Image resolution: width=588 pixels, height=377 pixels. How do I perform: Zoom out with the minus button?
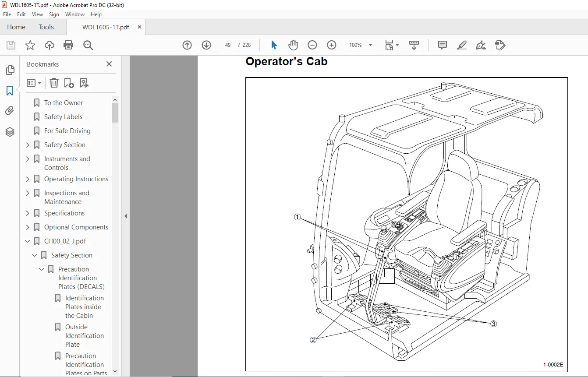312,45
